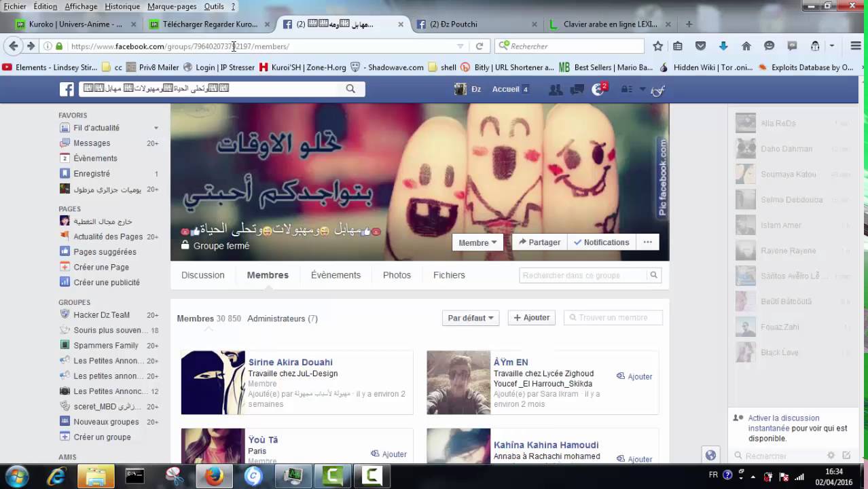Open the Marque-pages menu
Viewport: 868px width, 489px height.
pos(171,6)
